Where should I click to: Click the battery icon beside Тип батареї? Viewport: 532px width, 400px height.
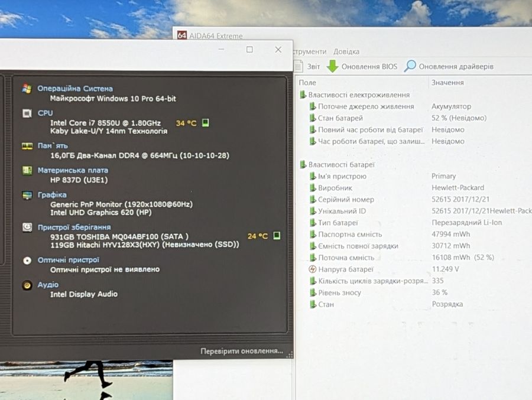pos(313,223)
